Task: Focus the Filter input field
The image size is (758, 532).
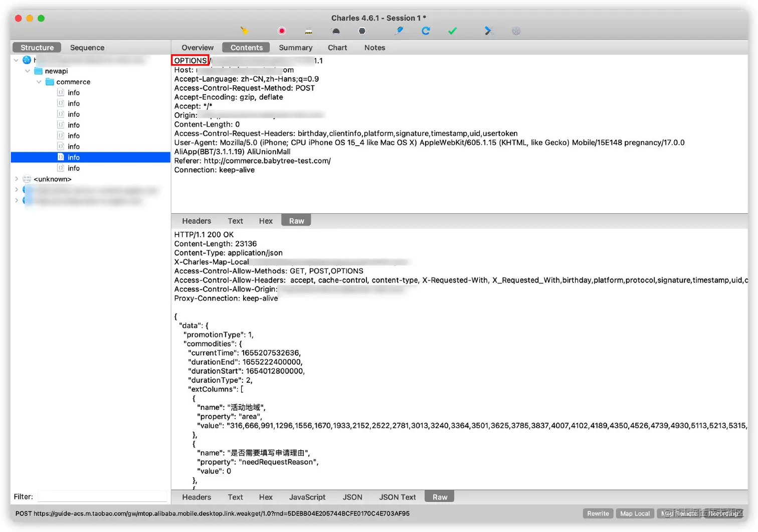Action: coord(102,496)
